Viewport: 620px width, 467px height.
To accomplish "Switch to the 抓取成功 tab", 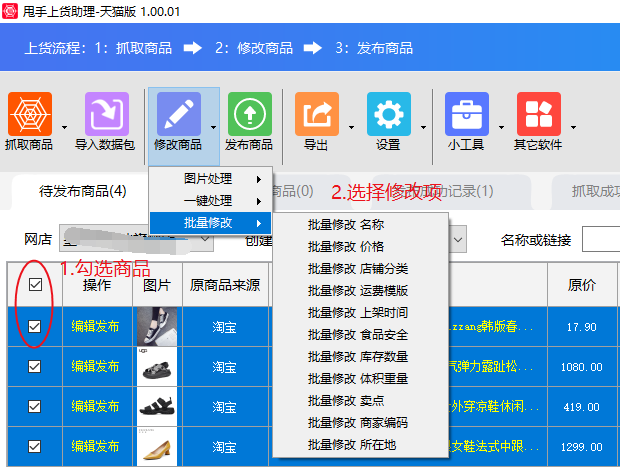I will click(587, 191).
